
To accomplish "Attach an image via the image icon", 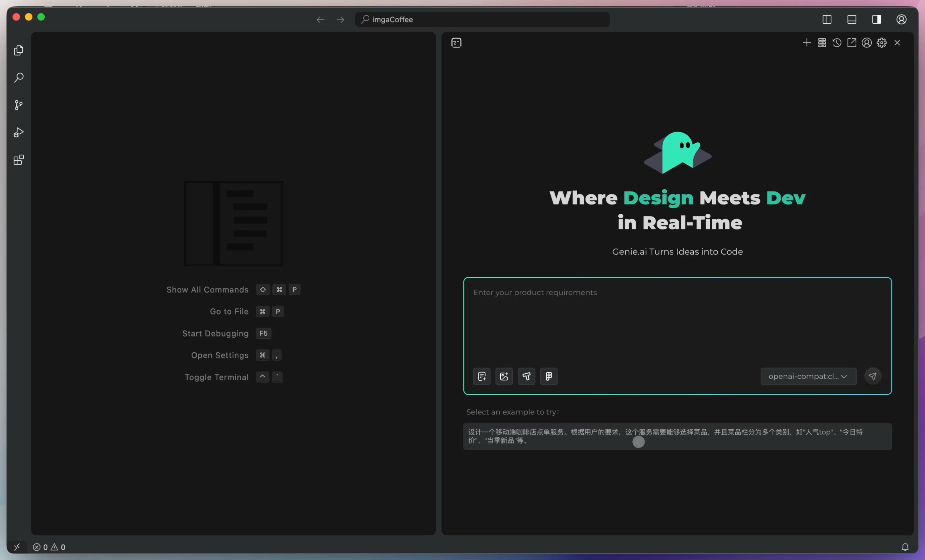I will pos(504,376).
